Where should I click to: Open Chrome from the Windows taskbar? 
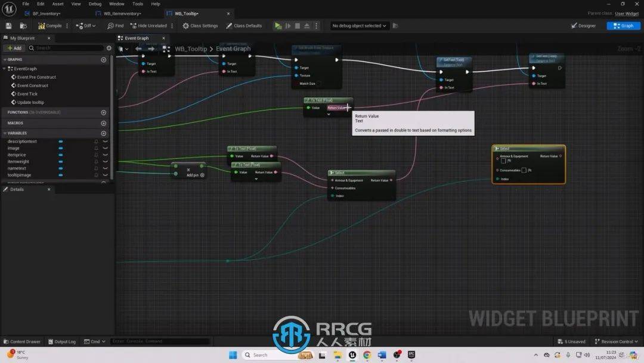[367, 355]
